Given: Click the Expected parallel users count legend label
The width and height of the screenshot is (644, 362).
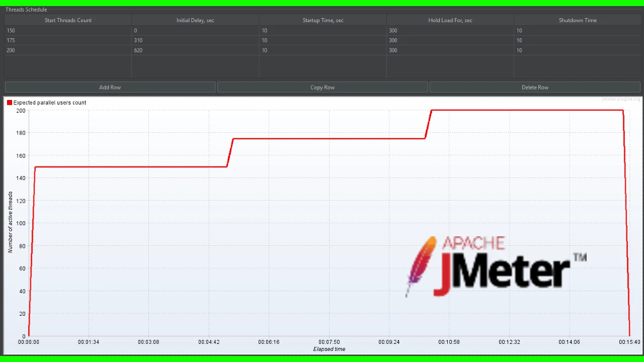Looking at the screenshot, I should (x=50, y=103).
